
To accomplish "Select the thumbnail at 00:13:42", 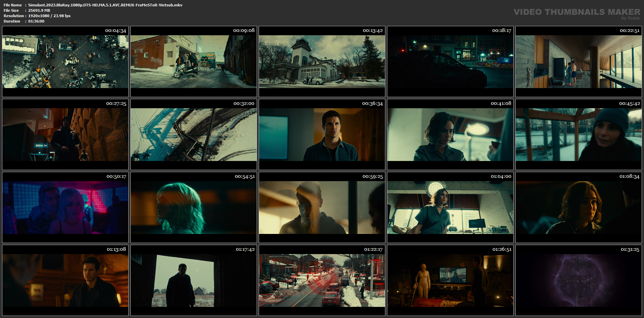I will pyautogui.click(x=322, y=62).
